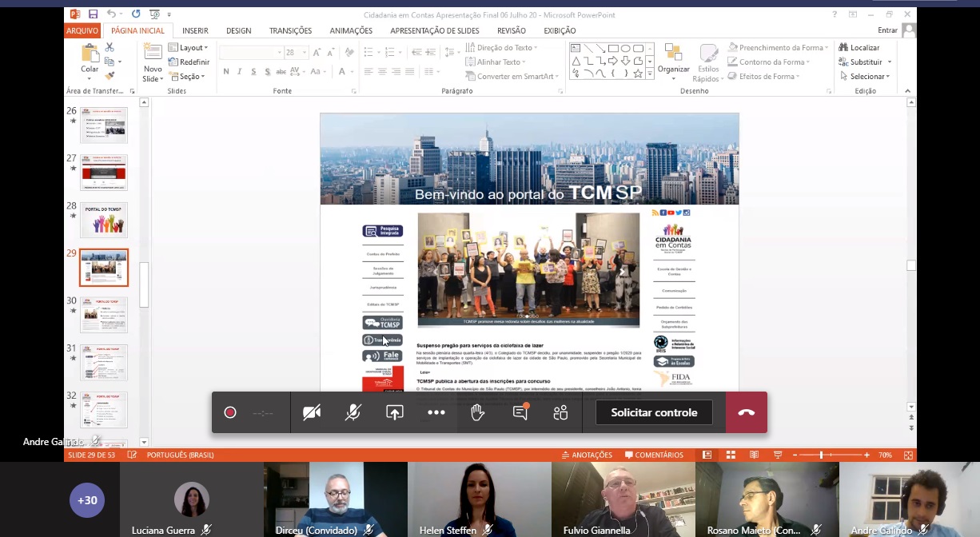Toggle the camera on
The image size is (980, 537).
(312, 412)
